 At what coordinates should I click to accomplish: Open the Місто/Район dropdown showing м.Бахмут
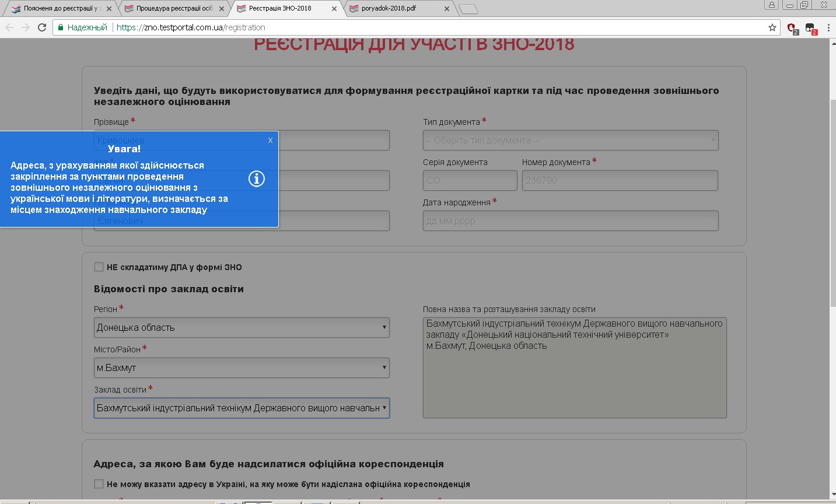242,367
